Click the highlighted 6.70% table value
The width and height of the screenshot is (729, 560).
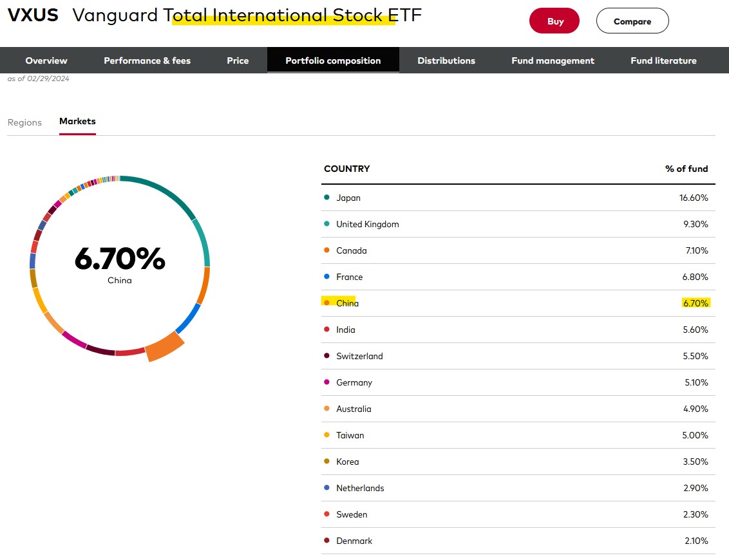pyautogui.click(x=696, y=303)
